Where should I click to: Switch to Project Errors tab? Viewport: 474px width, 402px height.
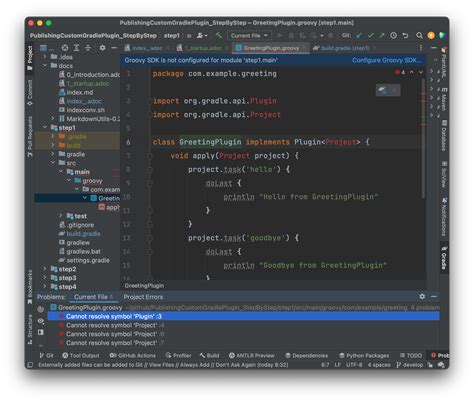pyautogui.click(x=143, y=297)
